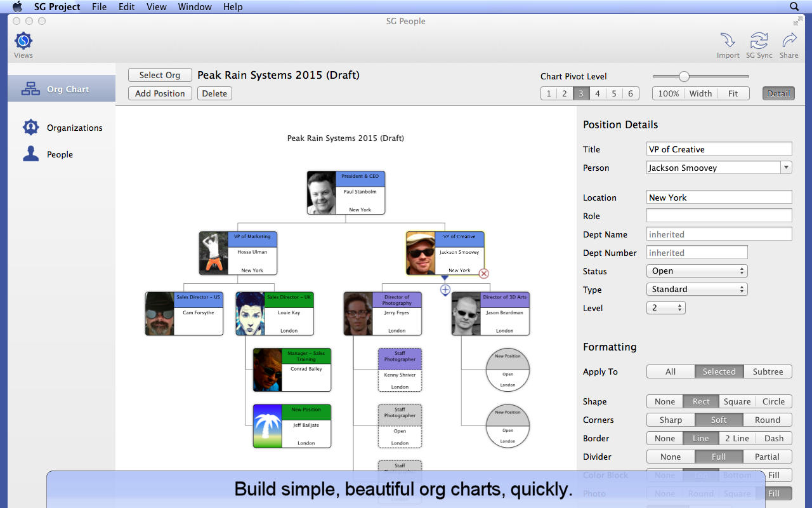Click the SG Sync icon
This screenshot has width=812, height=508.
(759, 41)
